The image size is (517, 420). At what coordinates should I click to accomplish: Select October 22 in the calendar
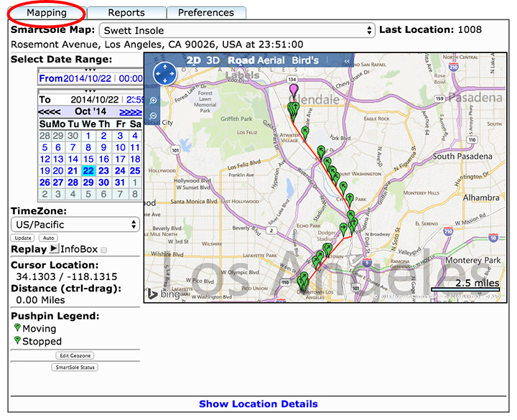[88, 171]
